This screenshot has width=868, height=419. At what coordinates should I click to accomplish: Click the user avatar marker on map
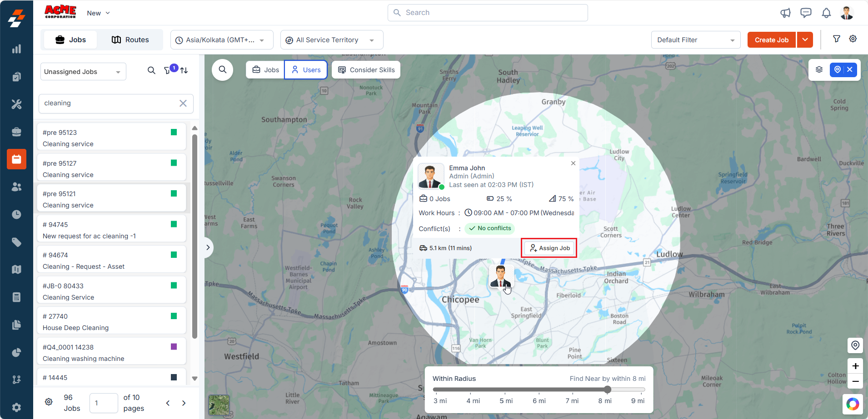[x=501, y=277]
